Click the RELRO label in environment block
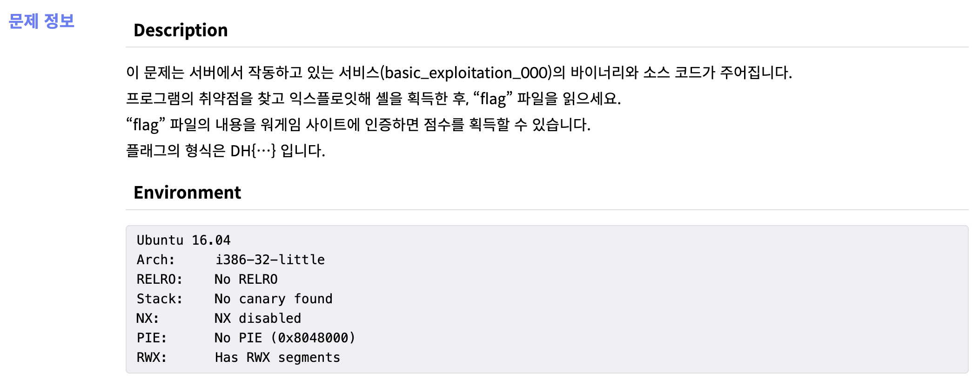Screen dimensions: 980x387 click(x=160, y=279)
